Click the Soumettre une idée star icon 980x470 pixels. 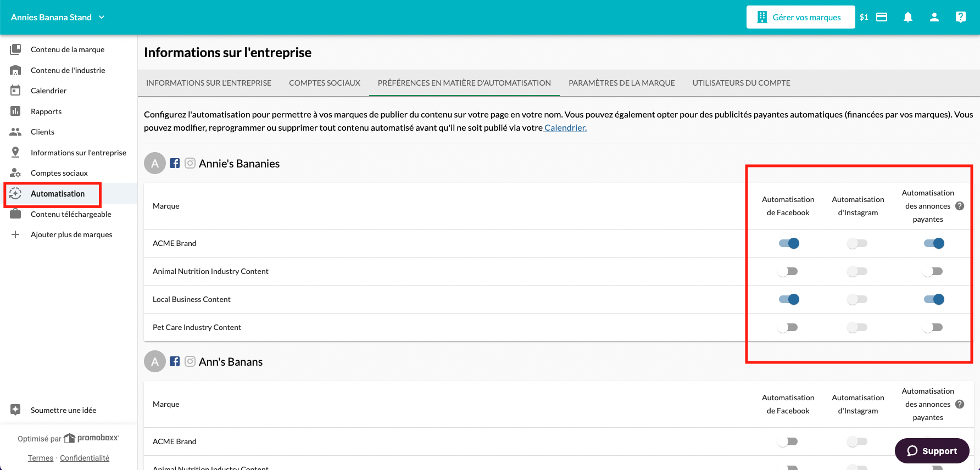[x=15, y=410]
